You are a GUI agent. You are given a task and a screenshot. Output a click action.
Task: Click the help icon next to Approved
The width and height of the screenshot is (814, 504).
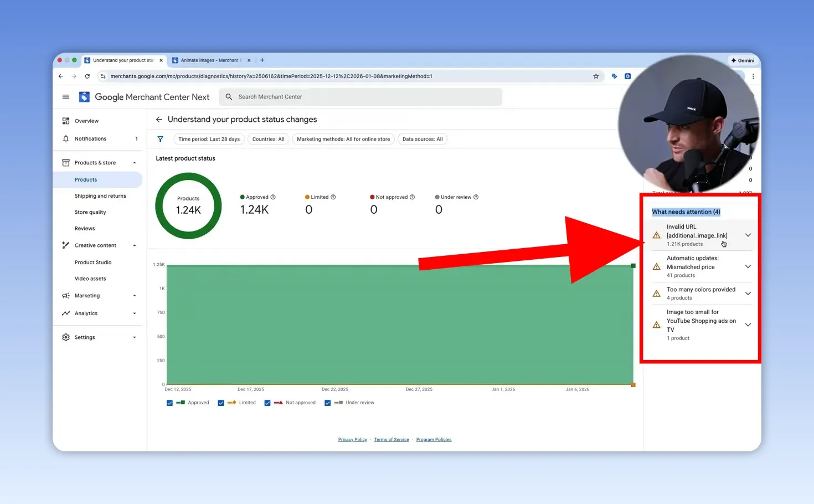click(x=273, y=197)
